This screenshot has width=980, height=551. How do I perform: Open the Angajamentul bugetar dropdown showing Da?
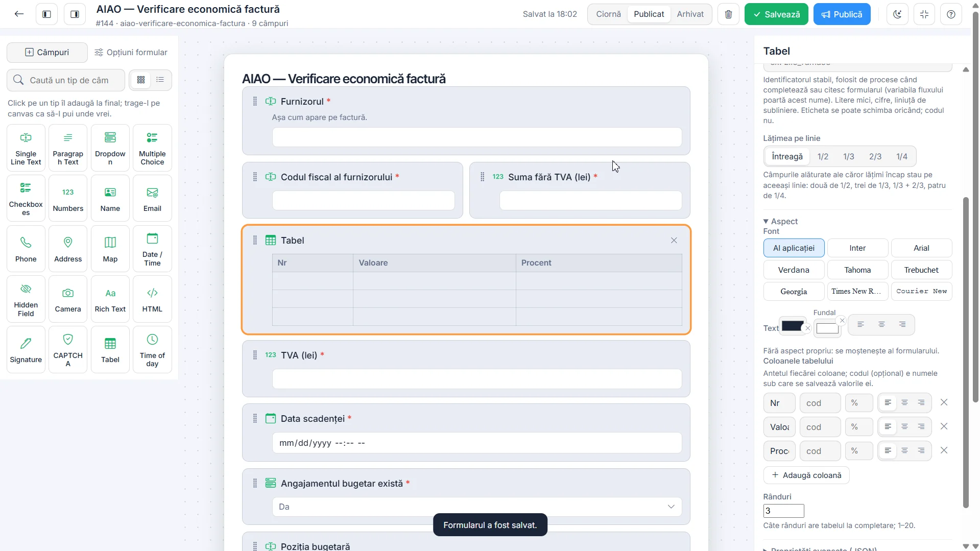pos(477,507)
